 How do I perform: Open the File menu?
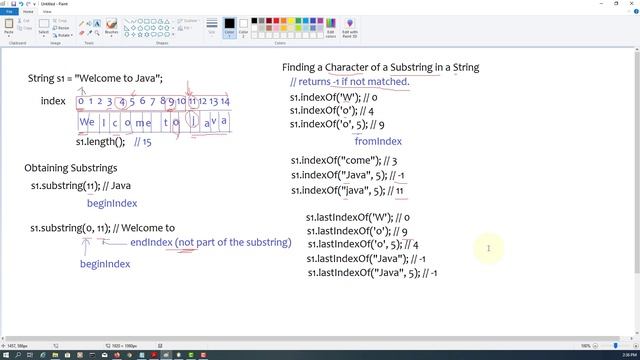(x=9, y=11)
